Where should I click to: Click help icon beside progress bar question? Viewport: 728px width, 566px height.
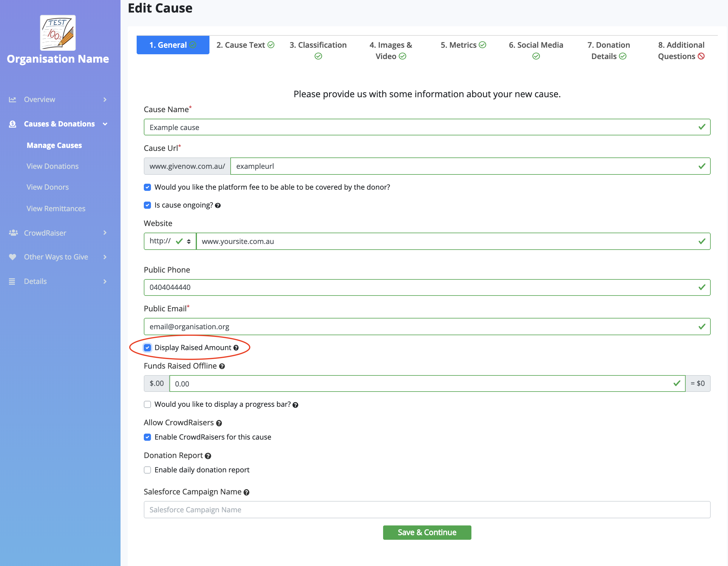point(295,405)
